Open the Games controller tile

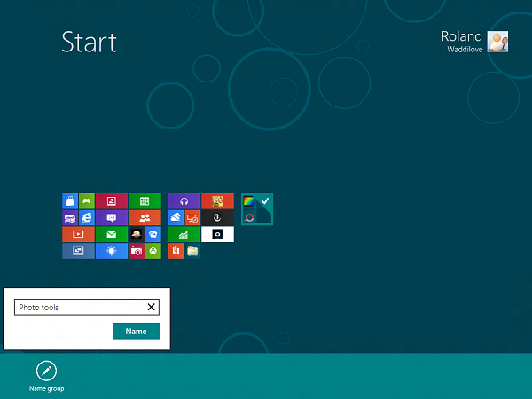point(87,201)
